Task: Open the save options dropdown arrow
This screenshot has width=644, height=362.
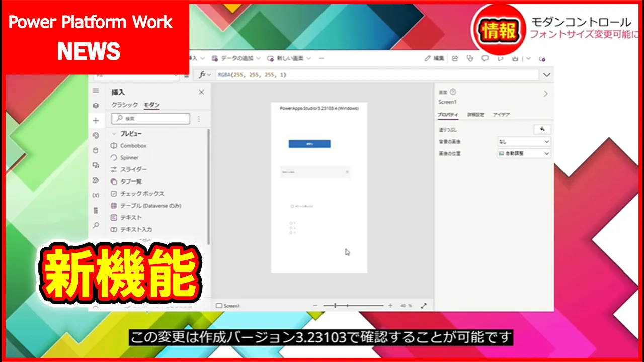Action: [527, 59]
